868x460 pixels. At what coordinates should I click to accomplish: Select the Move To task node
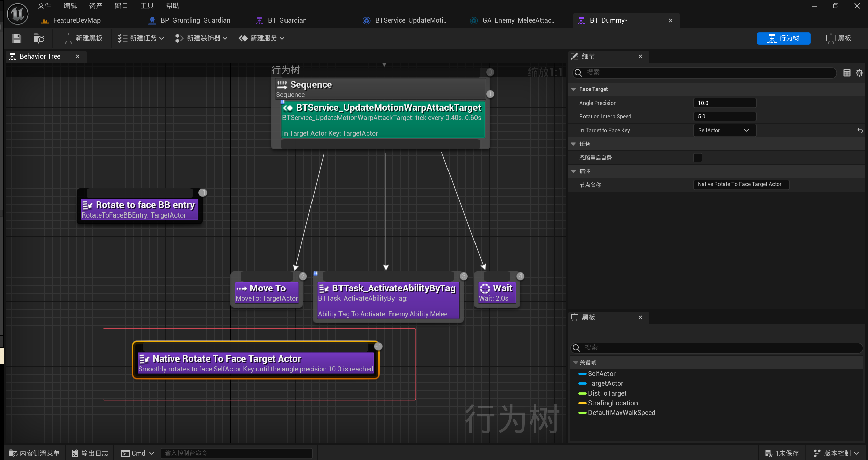coord(267,293)
